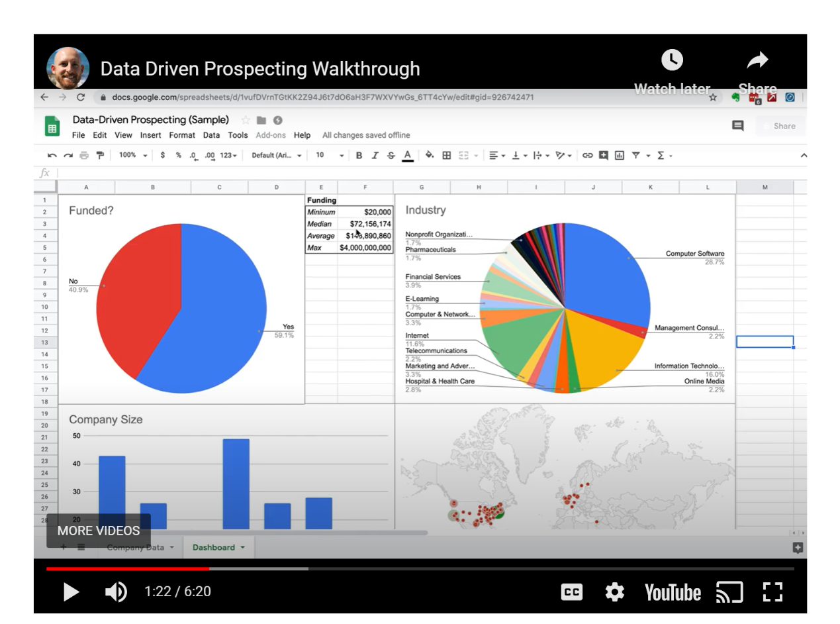The width and height of the screenshot is (840, 624).
Task: Click the offline status icon beside title
Action: [278, 120]
